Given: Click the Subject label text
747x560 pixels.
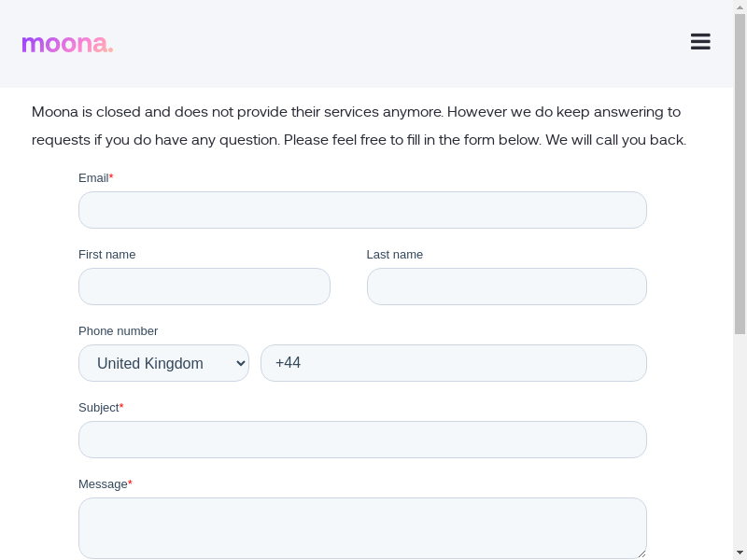Looking at the screenshot, I should [x=98, y=407].
